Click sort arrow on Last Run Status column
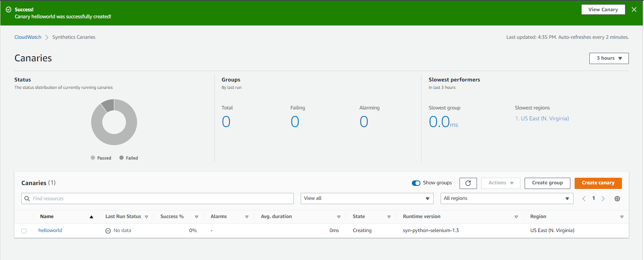Image resolution: width=644 pixels, height=260 pixels. point(146,217)
